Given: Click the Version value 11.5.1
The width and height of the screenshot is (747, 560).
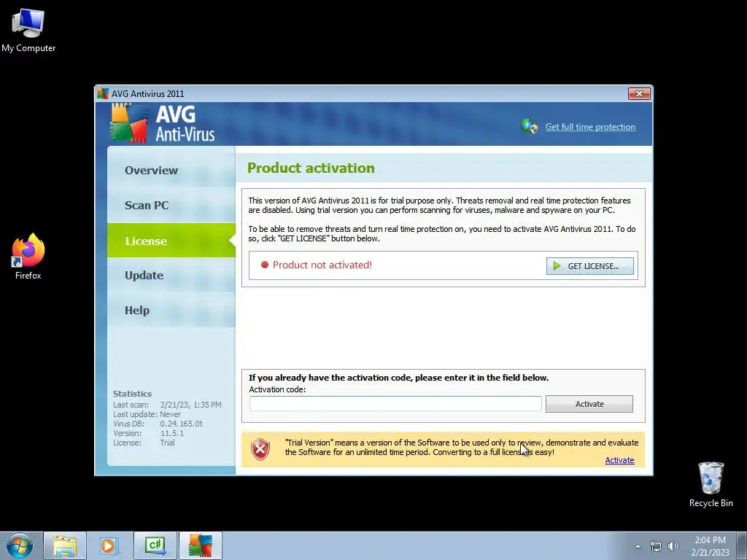Looking at the screenshot, I should (x=172, y=433).
